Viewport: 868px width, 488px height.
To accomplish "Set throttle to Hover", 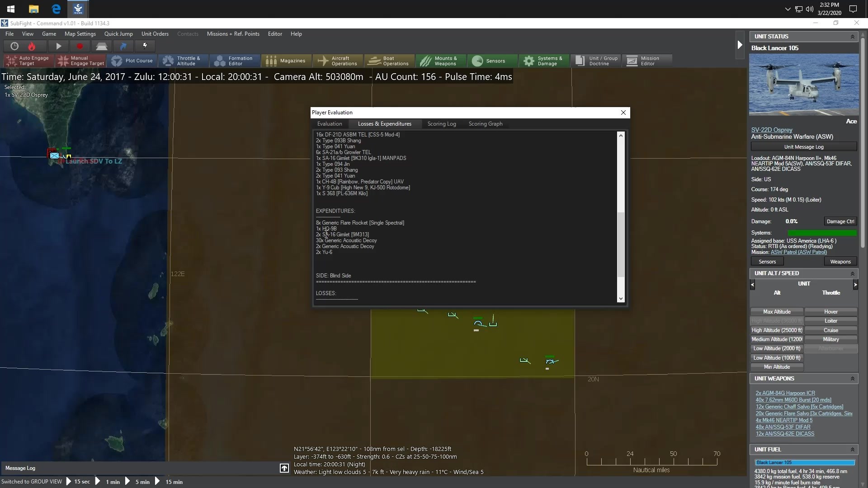I will coord(831,312).
